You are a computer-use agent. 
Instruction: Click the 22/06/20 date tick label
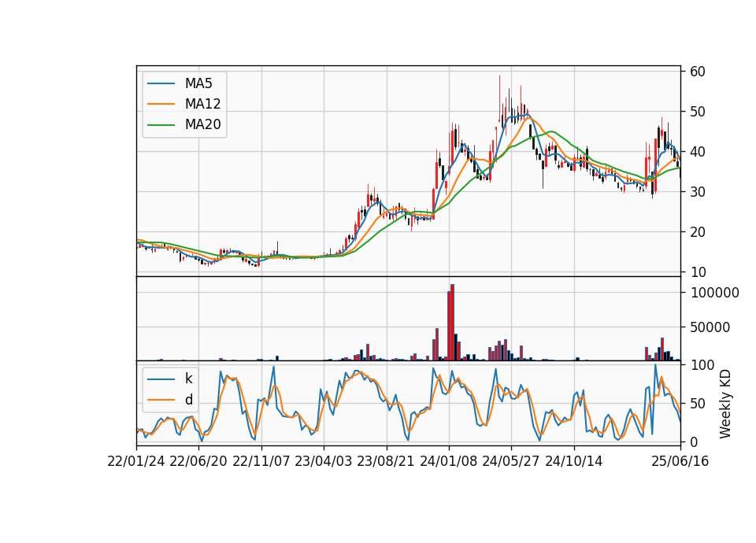(x=198, y=461)
